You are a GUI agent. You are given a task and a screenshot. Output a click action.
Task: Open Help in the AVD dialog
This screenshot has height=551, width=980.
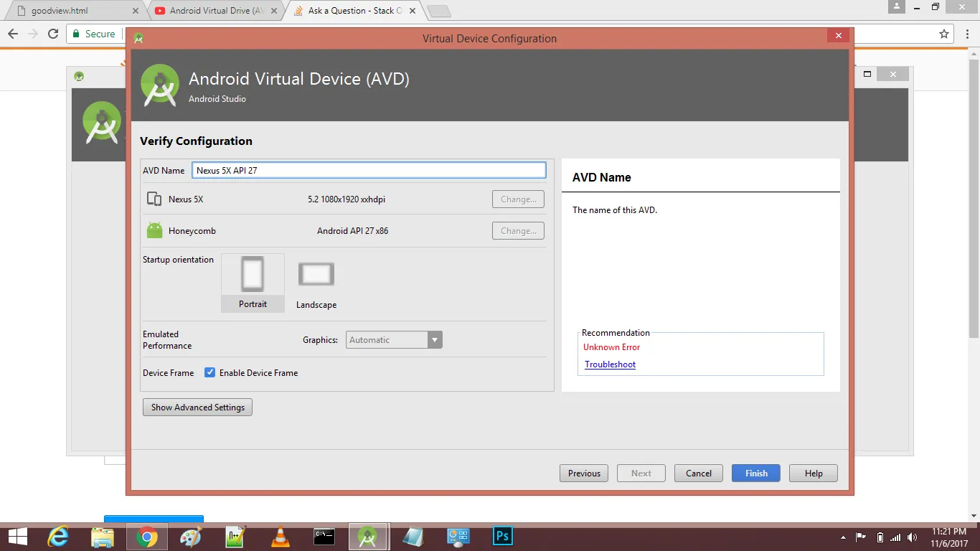pyautogui.click(x=814, y=474)
